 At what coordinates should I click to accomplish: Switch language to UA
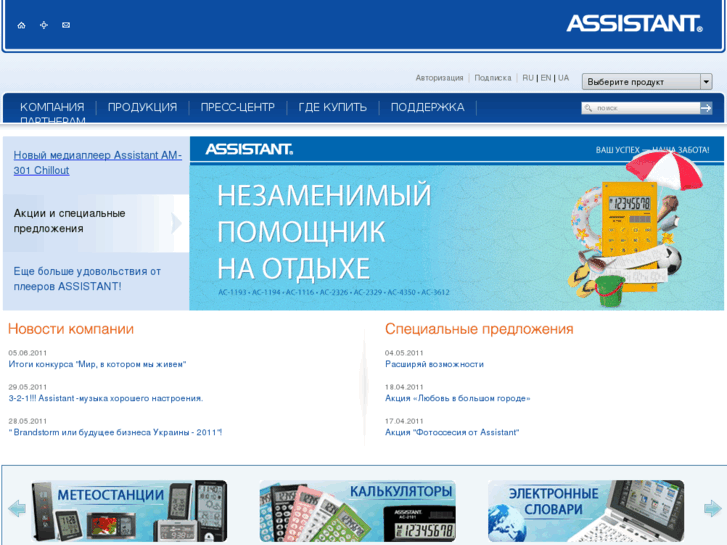(x=563, y=78)
